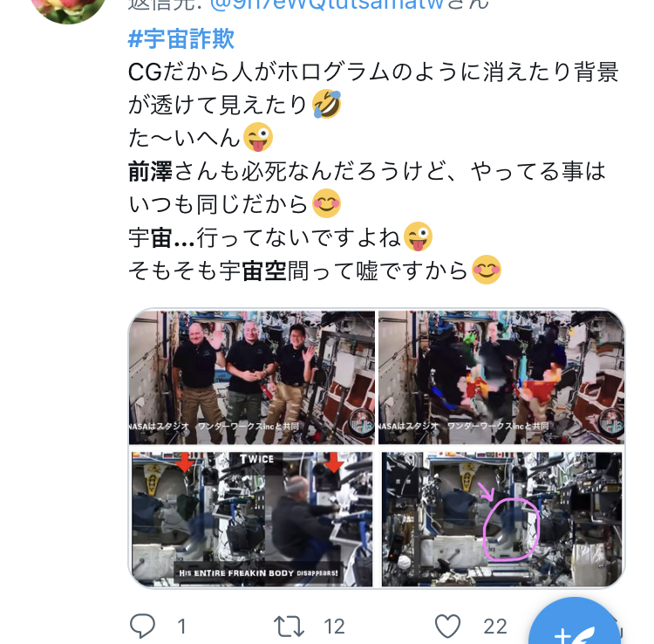The width and height of the screenshot is (654, 644).
Task: Tap the blue compose tweet feather button
Action: point(576,622)
